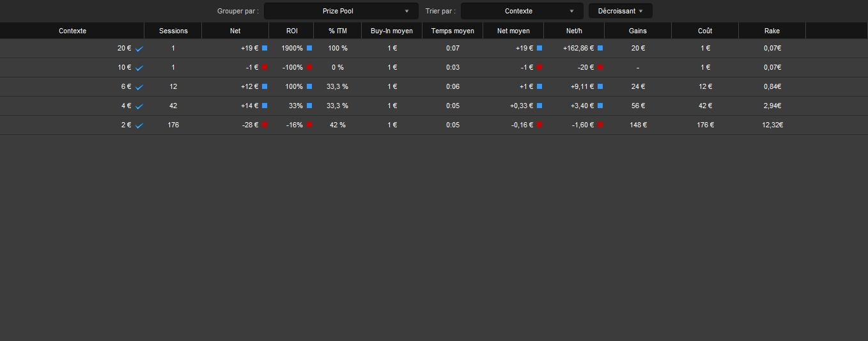The width and height of the screenshot is (868, 341).
Task: Click the red indicator beside -28 € Net
Action: click(265, 125)
